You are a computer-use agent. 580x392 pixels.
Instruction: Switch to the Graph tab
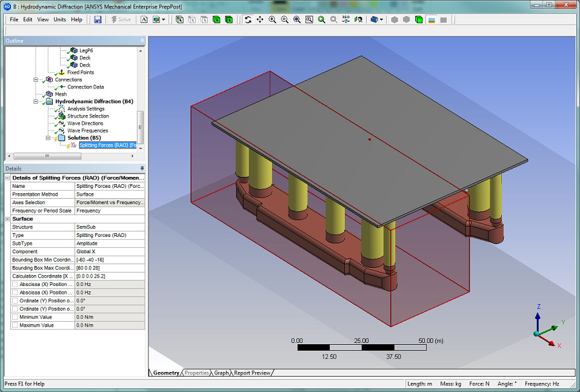(x=221, y=373)
